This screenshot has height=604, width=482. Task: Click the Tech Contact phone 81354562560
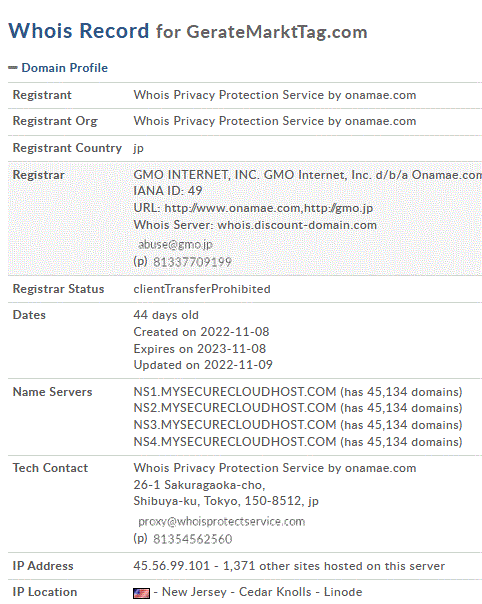point(192,539)
